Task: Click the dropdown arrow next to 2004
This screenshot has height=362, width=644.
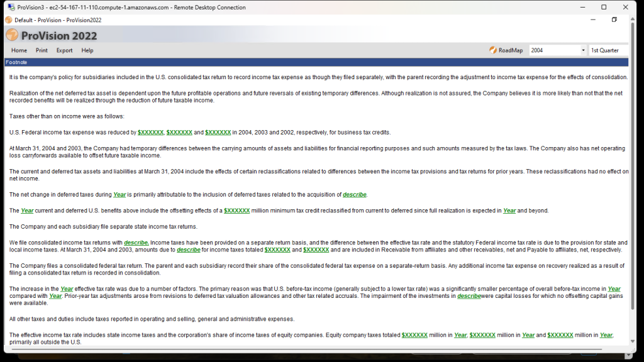Action: 584,50
